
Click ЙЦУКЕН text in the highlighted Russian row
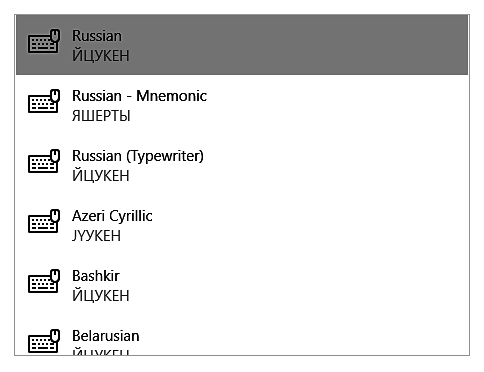point(101,55)
